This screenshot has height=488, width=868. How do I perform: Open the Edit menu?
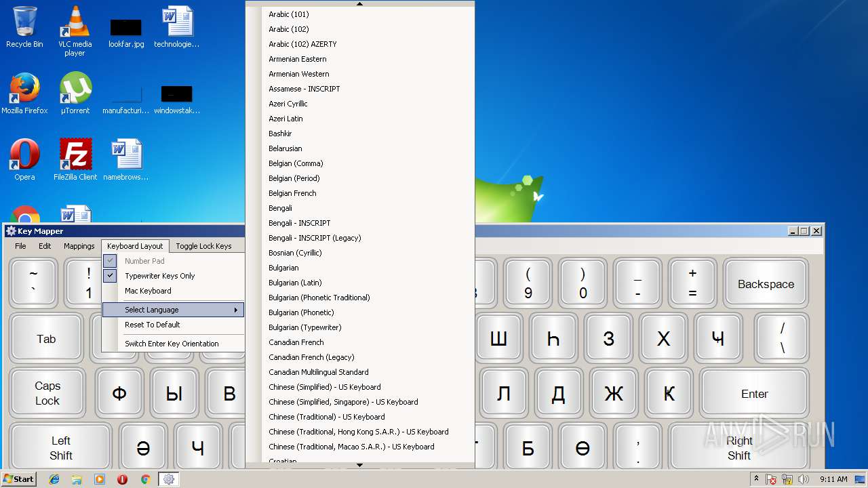(45, 246)
